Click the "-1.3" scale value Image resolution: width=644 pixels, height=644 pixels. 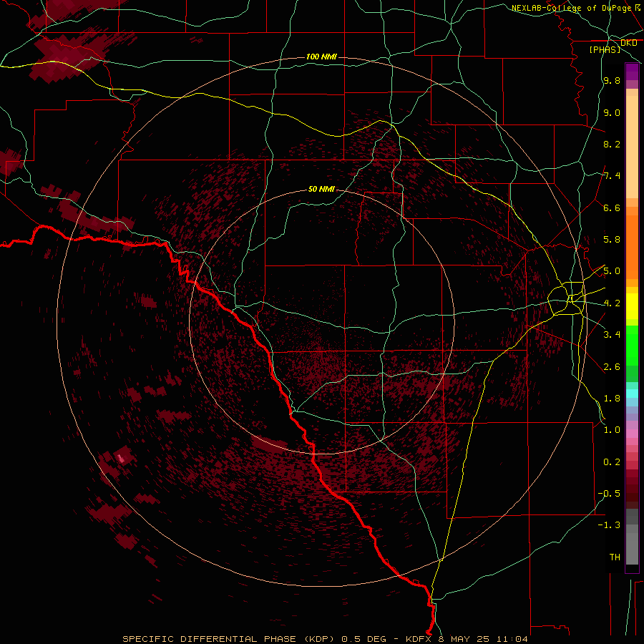[x=609, y=525]
